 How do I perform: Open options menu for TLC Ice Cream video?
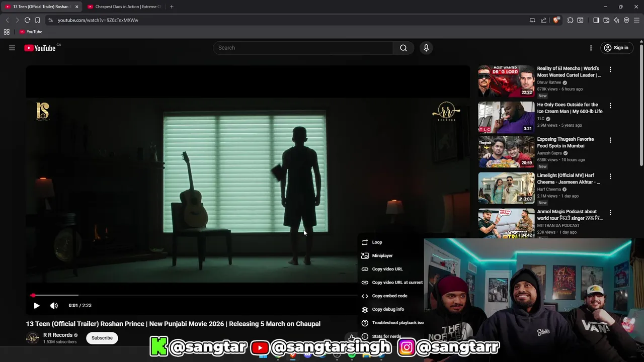click(610, 106)
